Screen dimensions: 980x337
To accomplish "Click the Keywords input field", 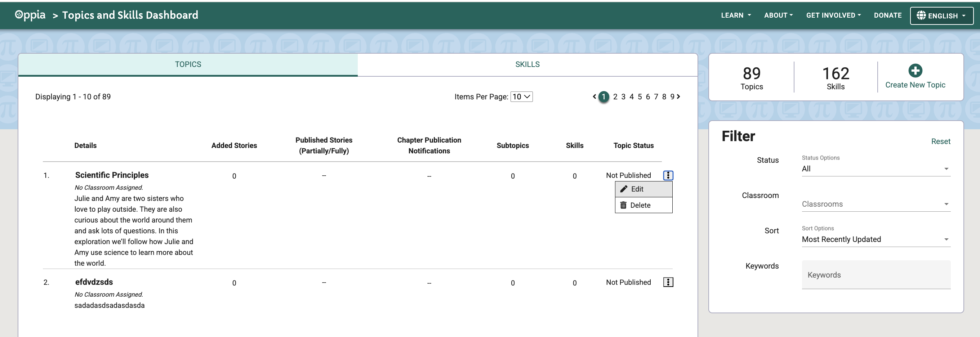I will click(x=876, y=275).
